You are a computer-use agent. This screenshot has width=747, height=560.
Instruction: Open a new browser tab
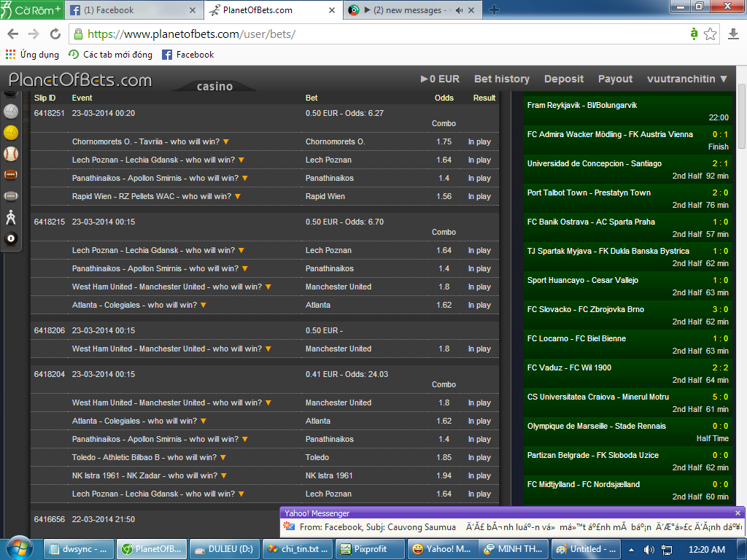click(x=494, y=10)
